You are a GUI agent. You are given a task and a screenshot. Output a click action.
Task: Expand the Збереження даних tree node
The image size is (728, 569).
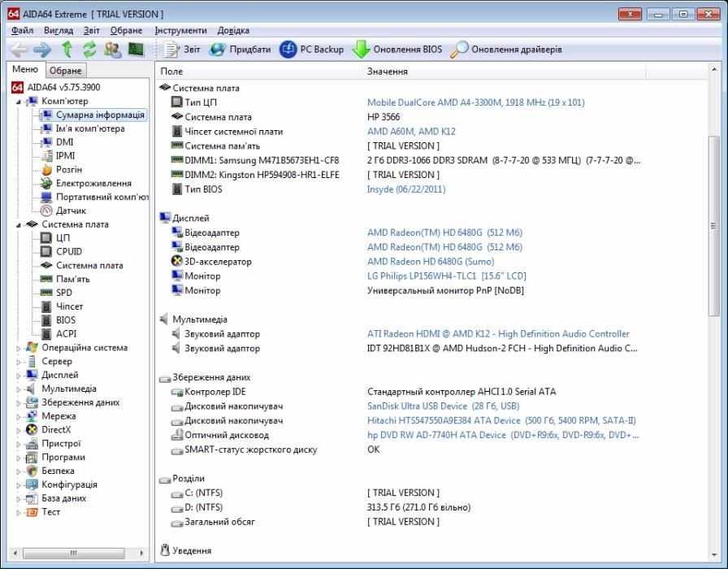(19, 402)
